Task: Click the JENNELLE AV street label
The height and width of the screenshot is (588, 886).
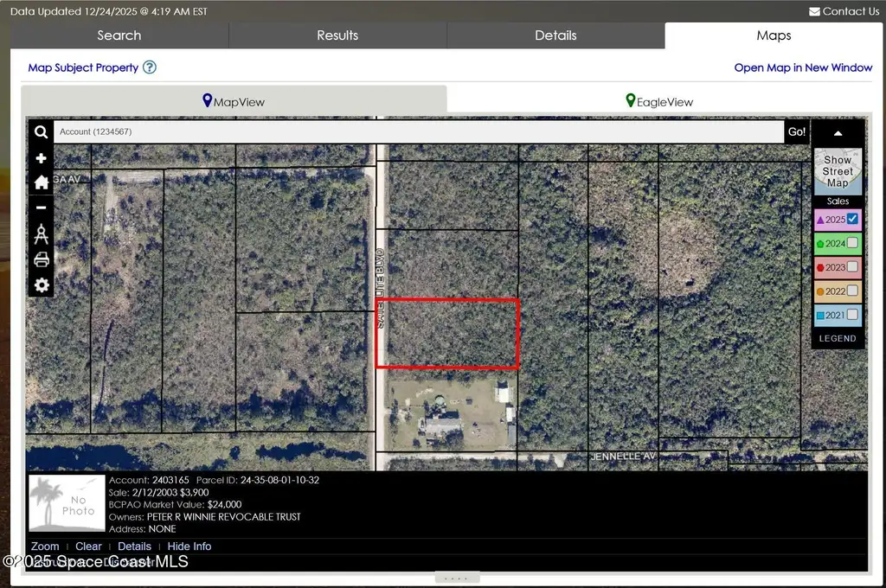Action: [x=623, y=457]
